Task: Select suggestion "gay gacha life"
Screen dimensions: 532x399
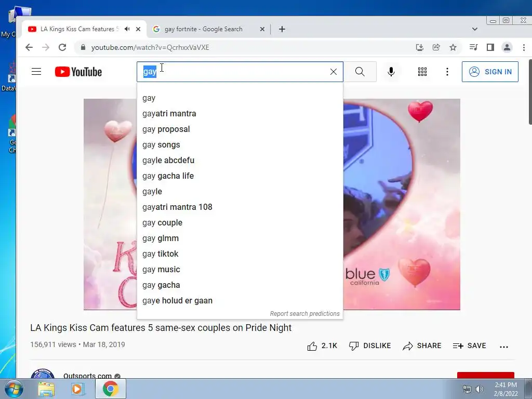Action: (240, 176)
